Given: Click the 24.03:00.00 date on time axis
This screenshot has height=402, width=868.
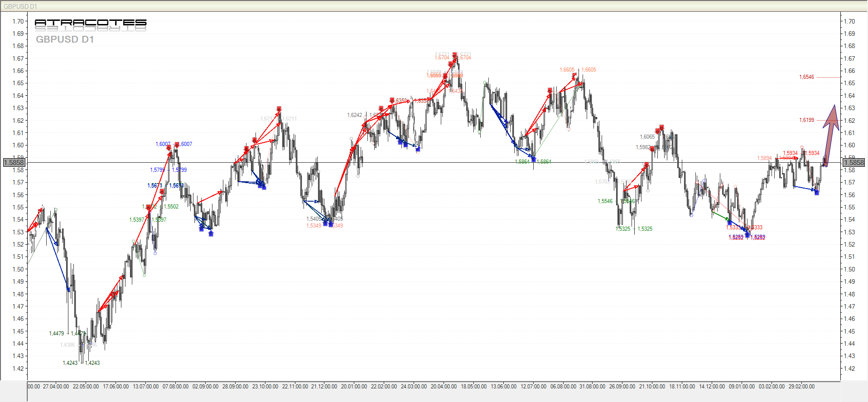Looking at the screenshot, I should 414,387.
